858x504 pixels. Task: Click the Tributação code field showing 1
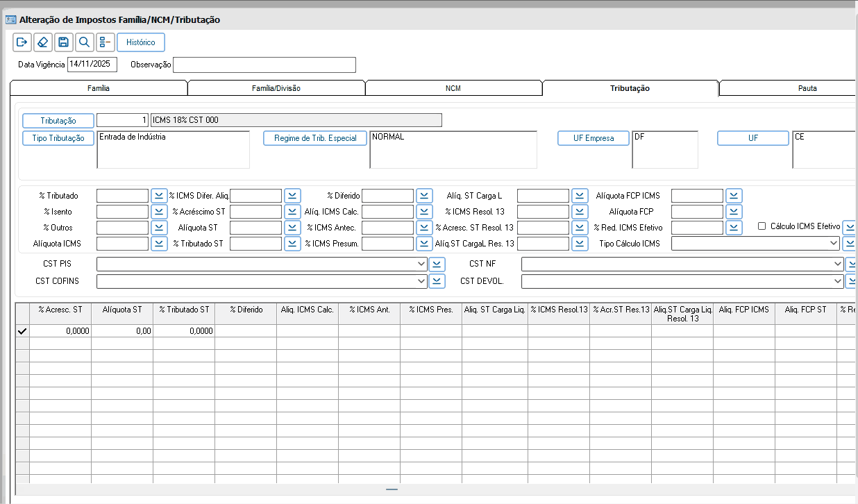(x=123, y=120)
